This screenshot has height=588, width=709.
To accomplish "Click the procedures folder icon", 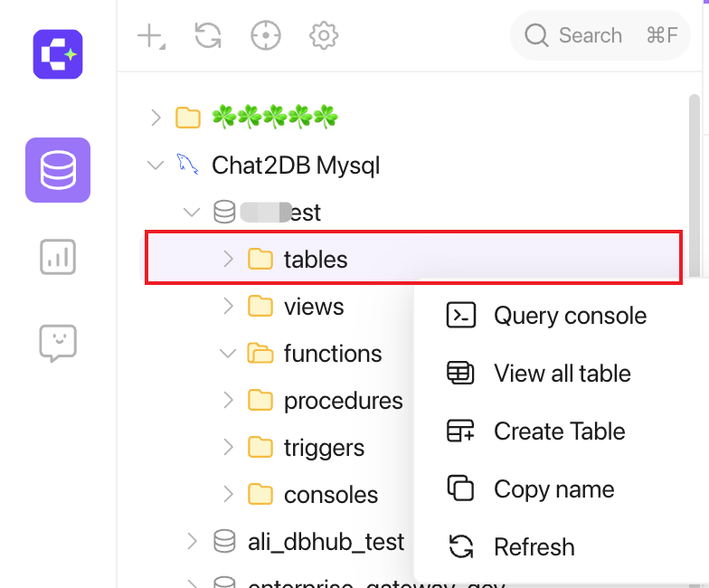I will click(260, 400).
